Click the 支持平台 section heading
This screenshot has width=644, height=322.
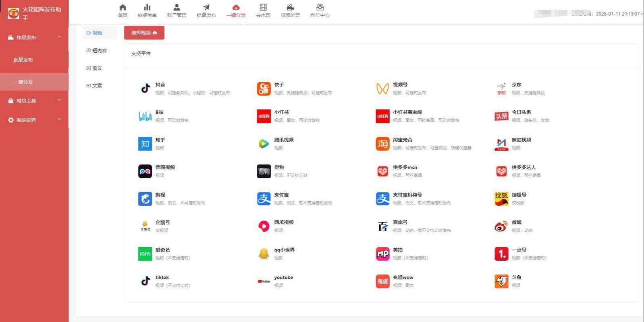tap(141, 54)
